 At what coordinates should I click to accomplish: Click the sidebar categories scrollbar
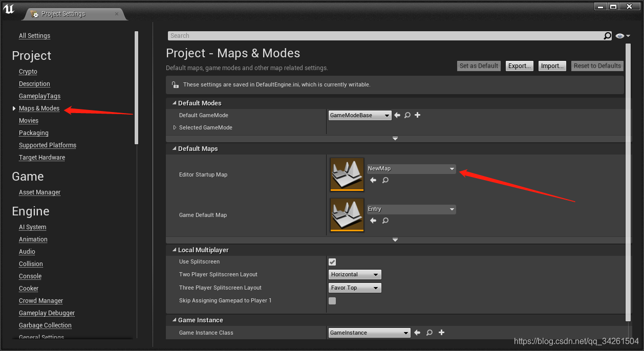(136, 87)
